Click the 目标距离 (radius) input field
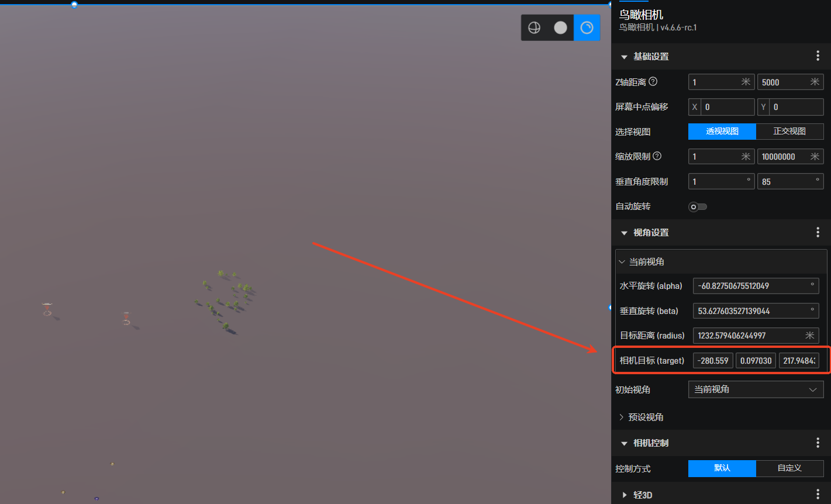This screenshot has width=831, height=504. tap(756, 336)
